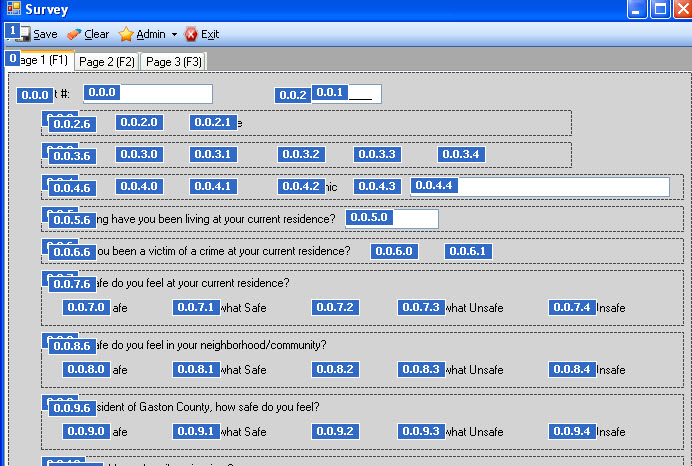Click the field after 'living at your current residence?'
692x466 pixels.
(392, 219)
